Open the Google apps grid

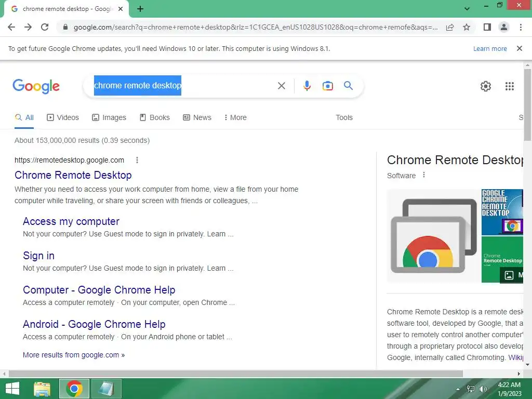[510, 86]
